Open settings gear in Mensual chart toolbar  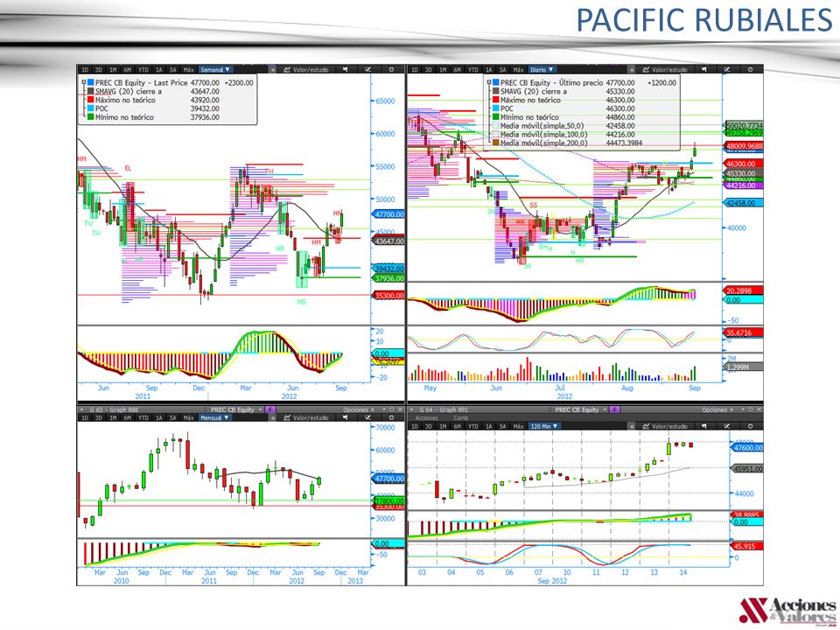tap(392, 417)
